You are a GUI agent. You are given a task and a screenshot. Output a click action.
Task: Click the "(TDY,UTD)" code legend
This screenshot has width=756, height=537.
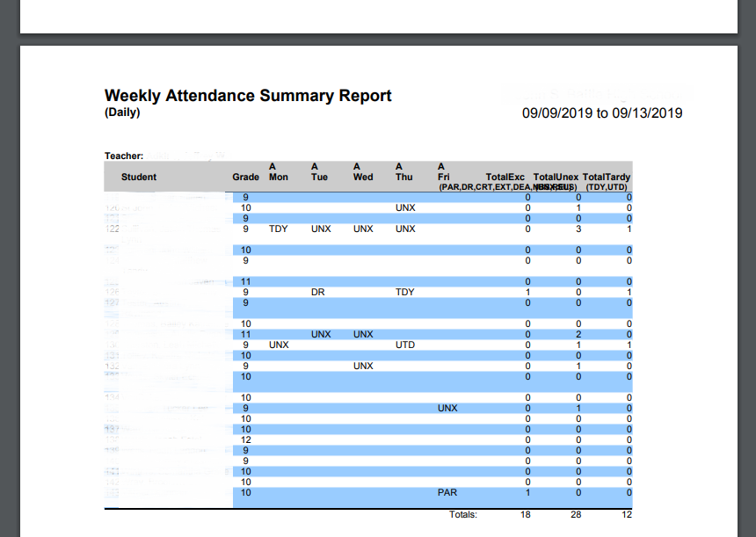tap(607, 187)
